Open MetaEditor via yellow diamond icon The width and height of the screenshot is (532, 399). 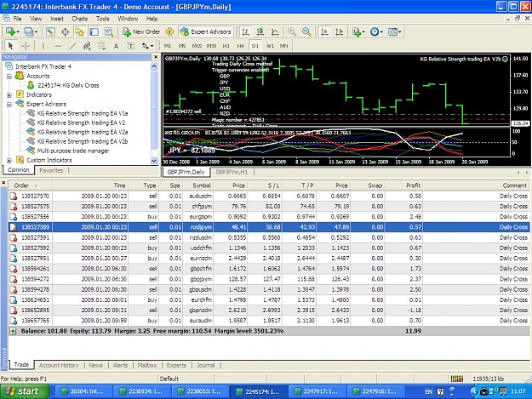tap(169, 31)
